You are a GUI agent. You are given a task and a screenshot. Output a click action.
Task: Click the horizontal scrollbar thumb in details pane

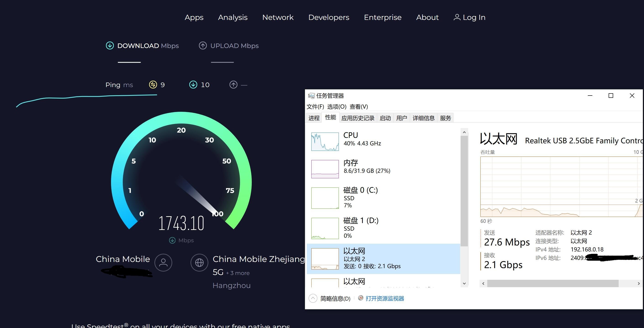click(553, 283)
